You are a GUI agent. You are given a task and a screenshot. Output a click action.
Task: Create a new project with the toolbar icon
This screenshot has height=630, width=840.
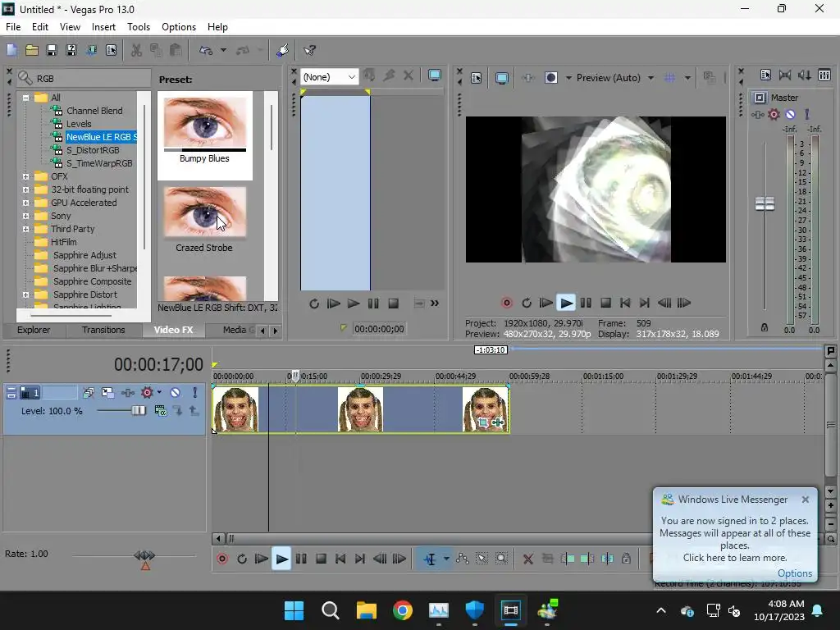(x=11, y=50)
